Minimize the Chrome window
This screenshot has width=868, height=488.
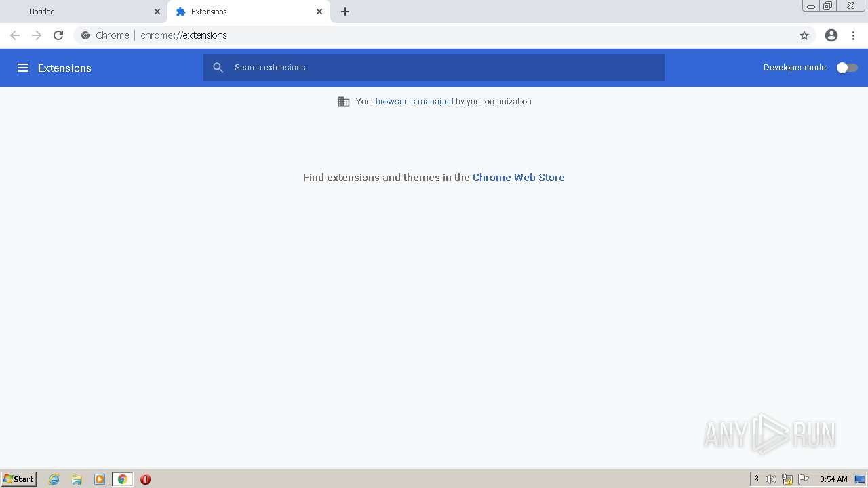click(x=811, y=6)
